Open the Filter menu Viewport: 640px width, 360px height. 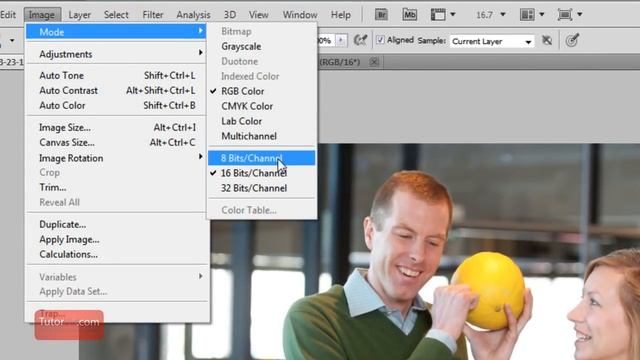pyautogui.click(x=153, y=15)
